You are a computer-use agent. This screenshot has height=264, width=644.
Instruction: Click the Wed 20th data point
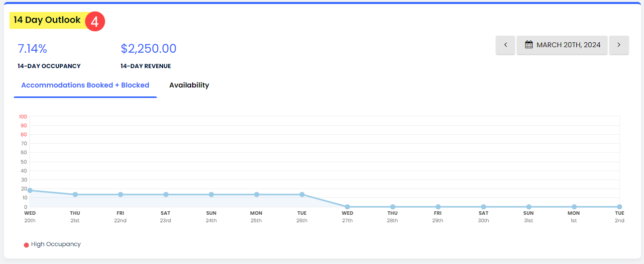coord(30,190)
